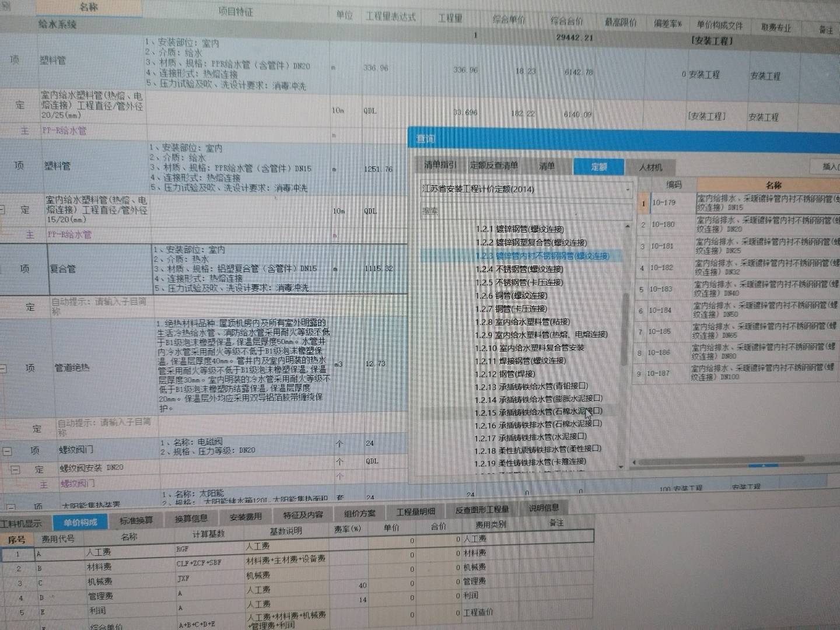Select tree item 1.2.8 室内给水塑料管(粘接)

[523, 321]
